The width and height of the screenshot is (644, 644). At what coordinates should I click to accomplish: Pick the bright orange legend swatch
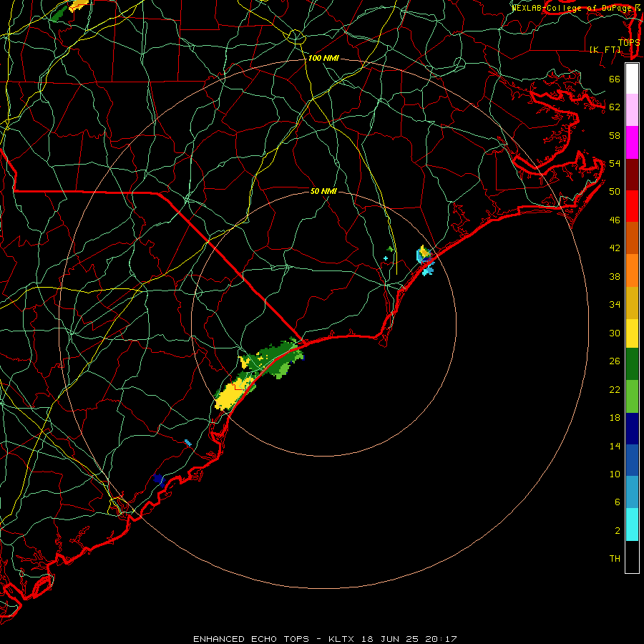[632, 270]
